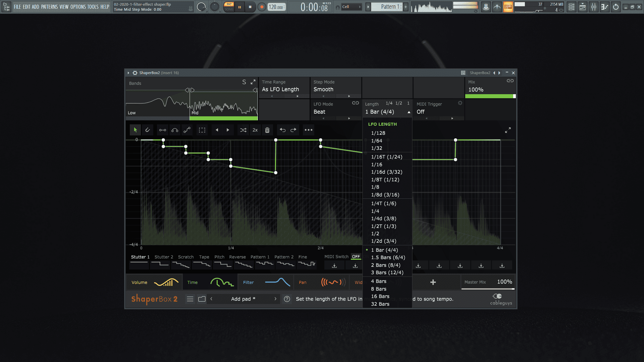The height and width of the screenshot is (362, 644).
Task: Open FL Studio plugin options gear
Action: [x=135, y=73]
